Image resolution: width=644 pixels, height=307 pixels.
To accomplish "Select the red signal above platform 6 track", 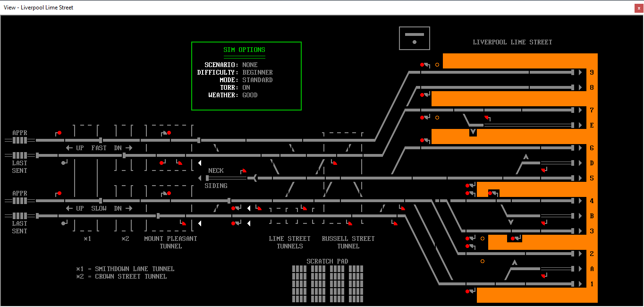I will tap(423, 140).
